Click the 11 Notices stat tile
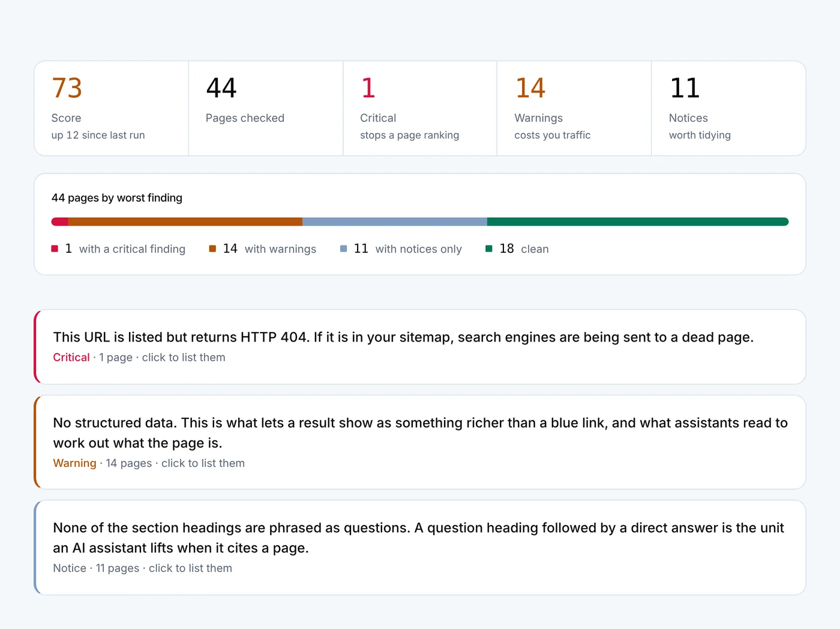 [728, 108]
